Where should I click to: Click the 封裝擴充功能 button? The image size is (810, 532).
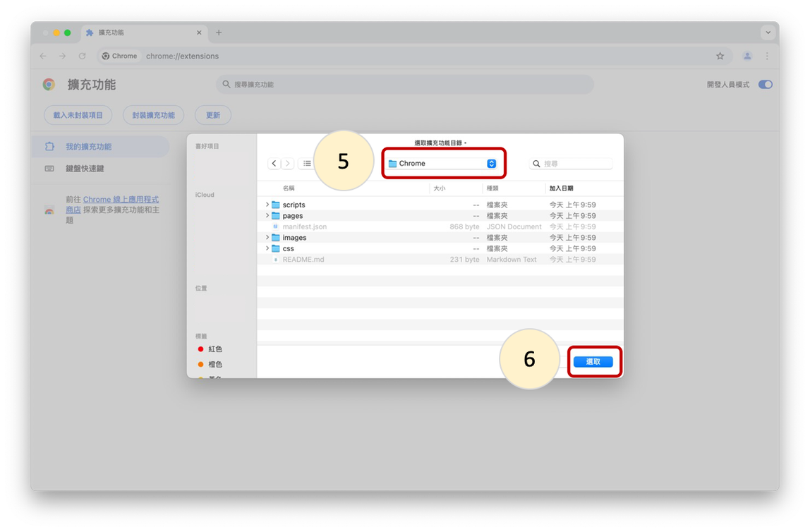(x=153, y=115)
